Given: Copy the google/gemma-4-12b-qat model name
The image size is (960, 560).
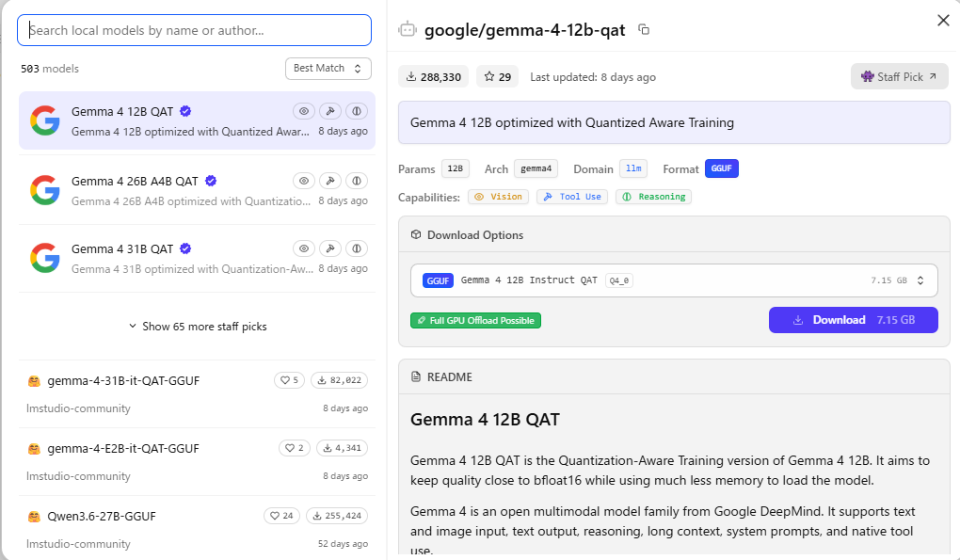Looking at the screenshot, I should coord(644,29).
